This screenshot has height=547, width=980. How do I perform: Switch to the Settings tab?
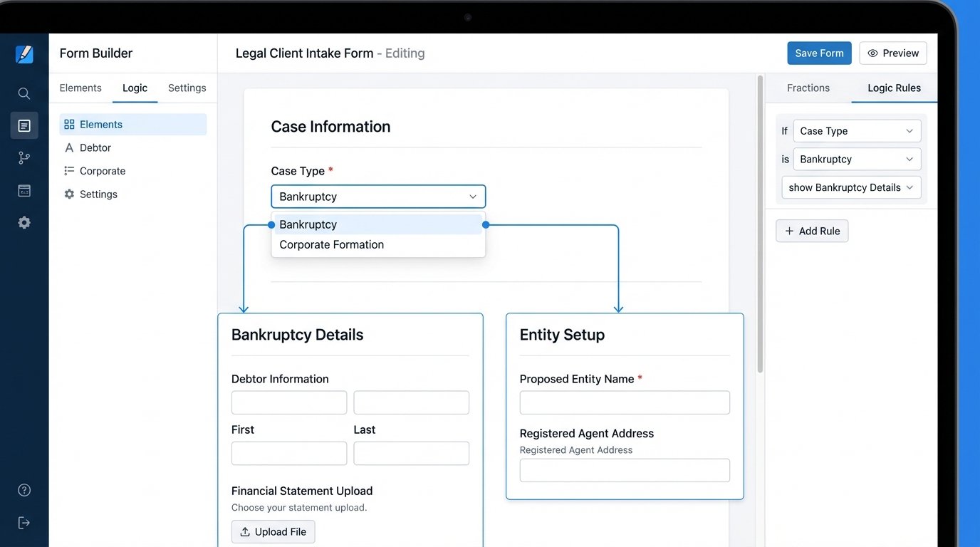pos(187,88)
